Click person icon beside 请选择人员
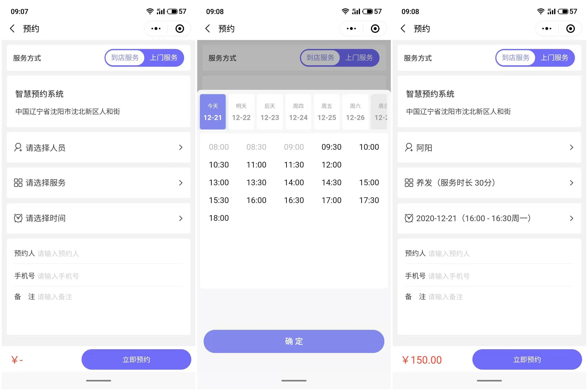The image size is (588, 391). [18, 147]
